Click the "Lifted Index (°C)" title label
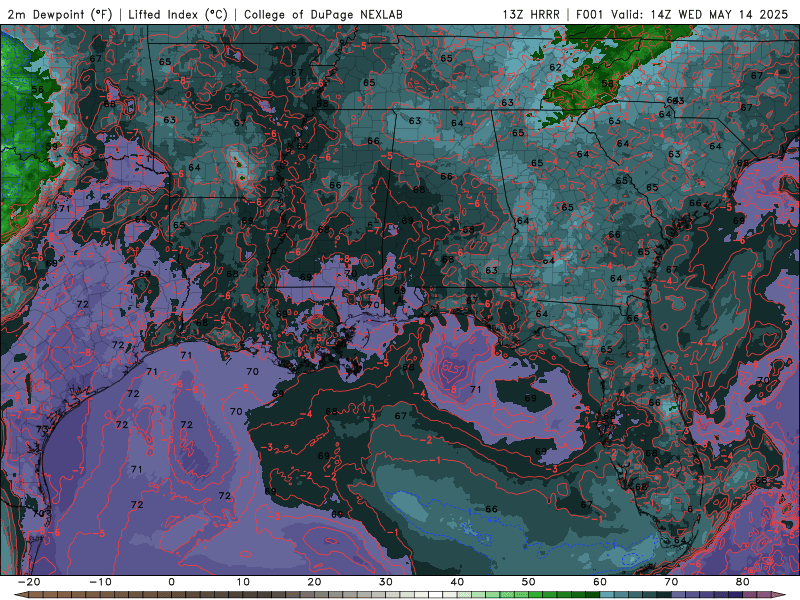 tap(178, 14)
